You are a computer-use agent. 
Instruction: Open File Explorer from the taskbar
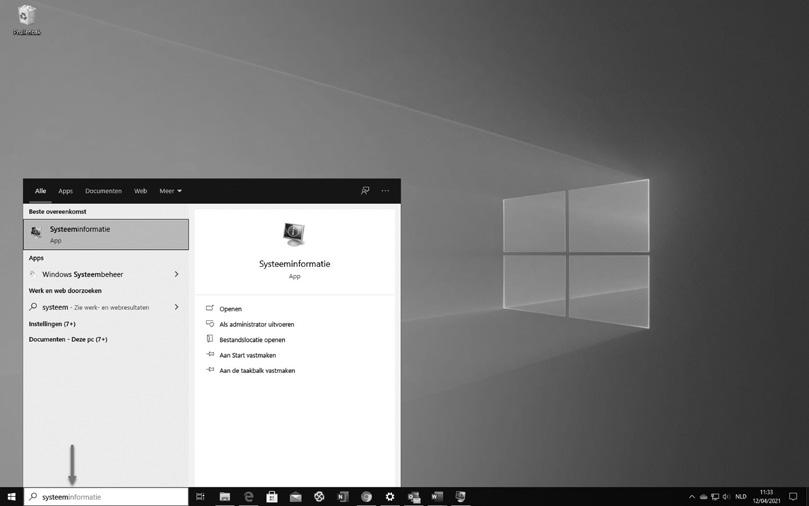tap(225, 497)
